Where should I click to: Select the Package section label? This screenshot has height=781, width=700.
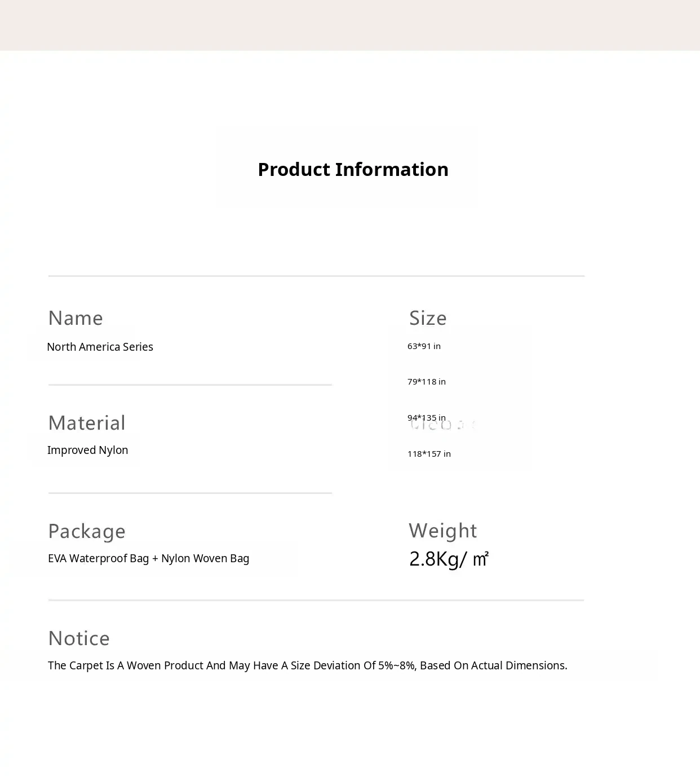click(x=87, y=531)
